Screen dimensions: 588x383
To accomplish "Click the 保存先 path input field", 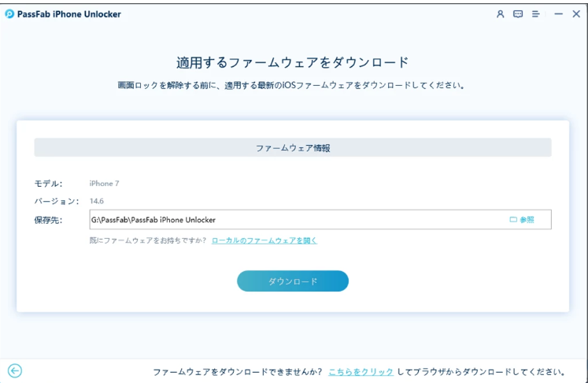I will pos(320,220).
